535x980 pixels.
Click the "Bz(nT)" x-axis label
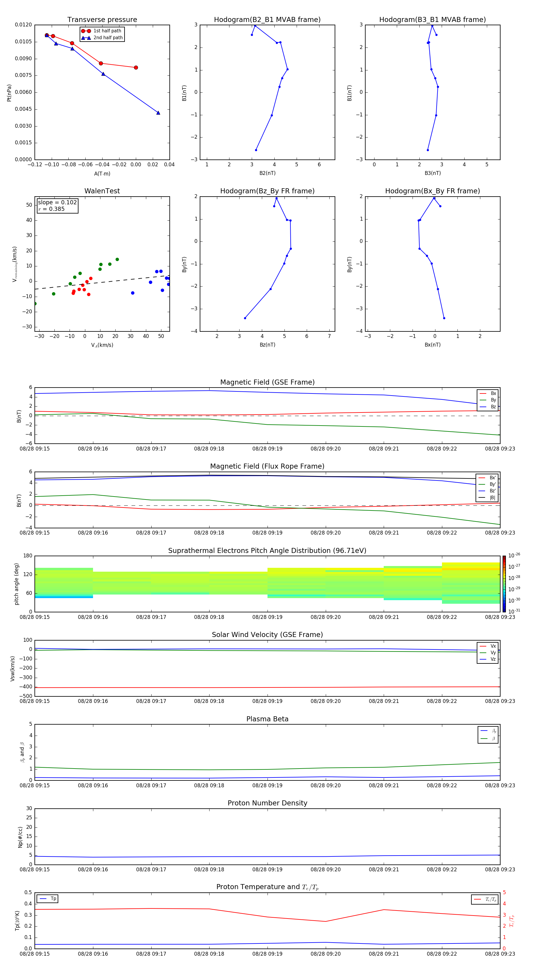point(267,345)
